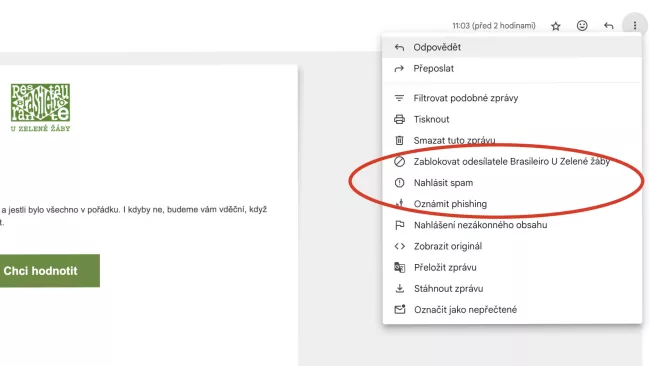Select Označit jako nepřečtené

(x=512, y=310)
